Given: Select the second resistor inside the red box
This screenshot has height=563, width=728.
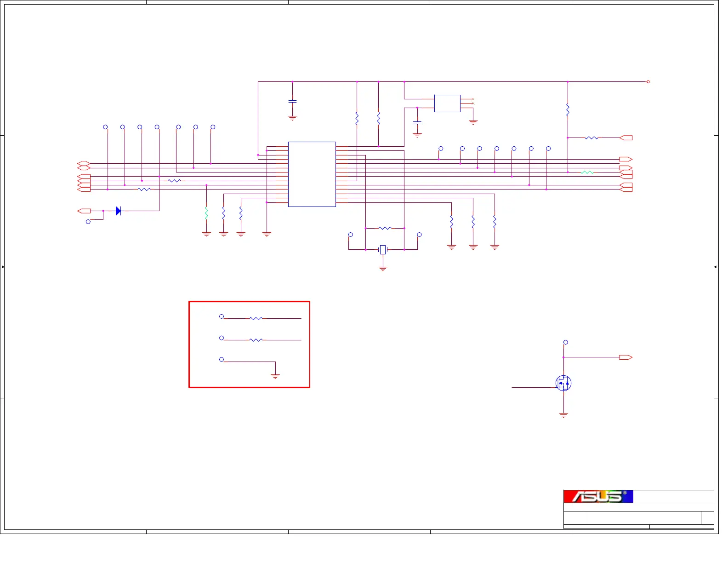Looking at the screenshot, I should 256,340.
